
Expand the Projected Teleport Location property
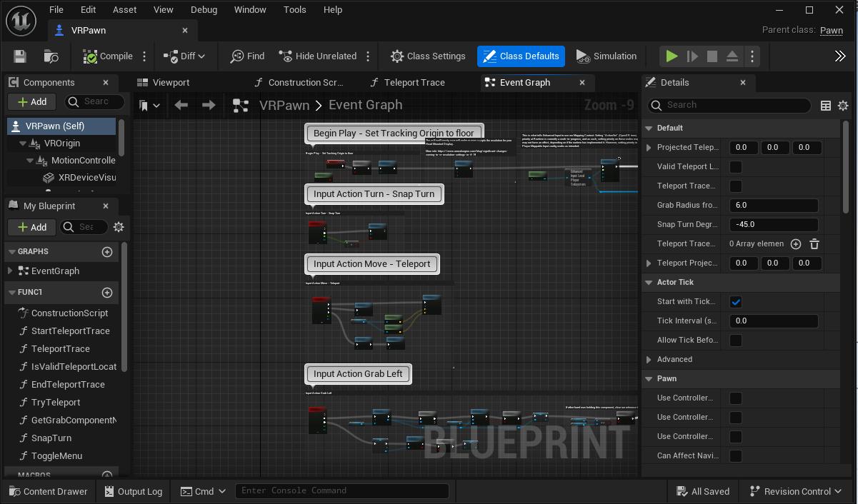tap(649, 148)
